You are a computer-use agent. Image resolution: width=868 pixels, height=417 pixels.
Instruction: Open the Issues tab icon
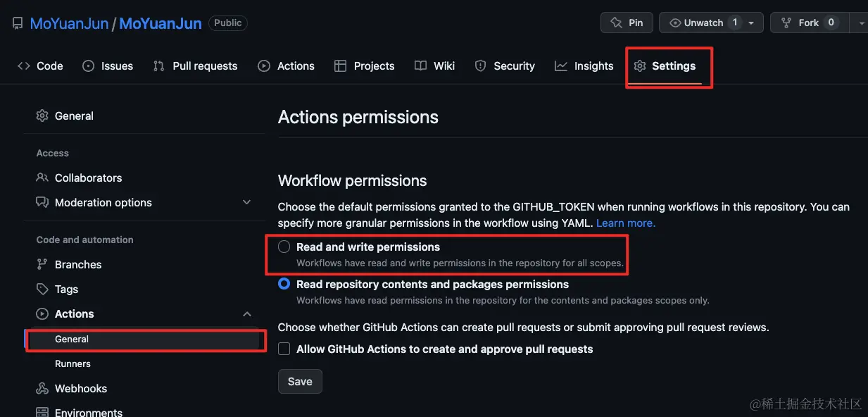[x=88, y=66]
